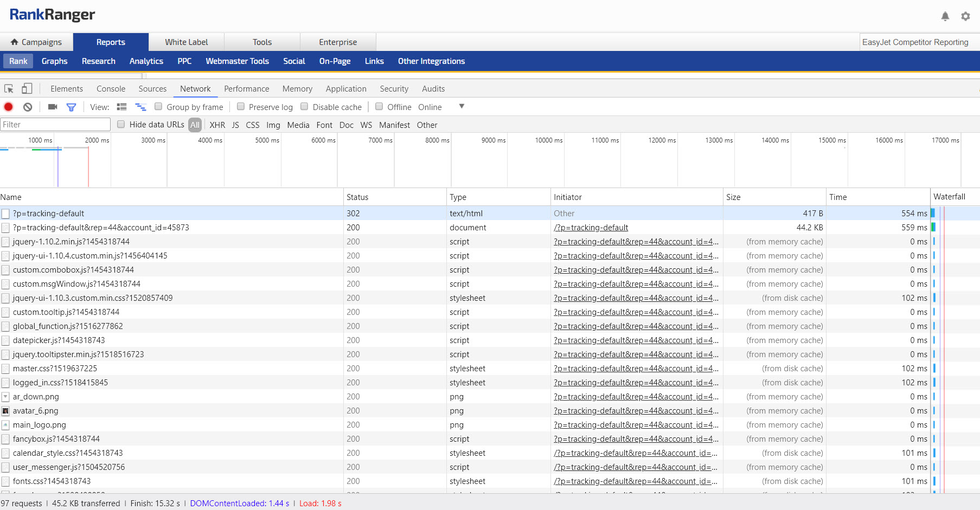This screenshot has width=980, height=510.
Task: Tick the Hide data URLs checkbox
Action: (121, 125)
